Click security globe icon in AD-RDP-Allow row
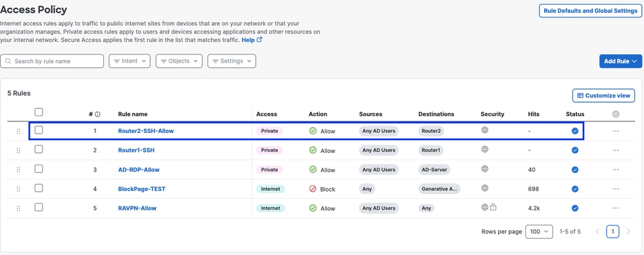644x255 pixels. point(485,168)
